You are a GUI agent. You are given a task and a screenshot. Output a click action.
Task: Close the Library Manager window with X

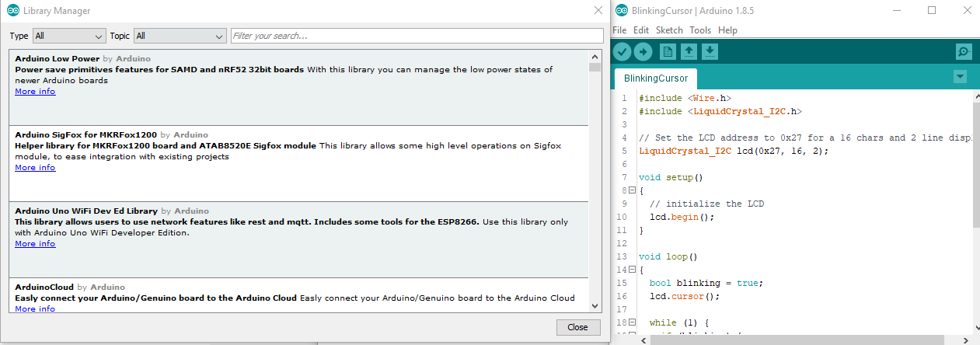598,11
